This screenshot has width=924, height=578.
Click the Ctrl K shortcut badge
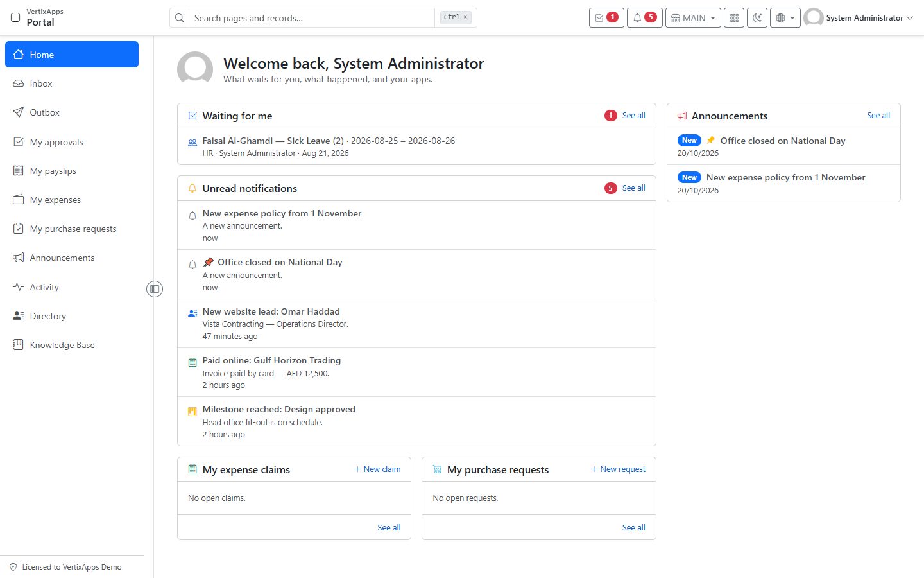click(x=456, y=17)
